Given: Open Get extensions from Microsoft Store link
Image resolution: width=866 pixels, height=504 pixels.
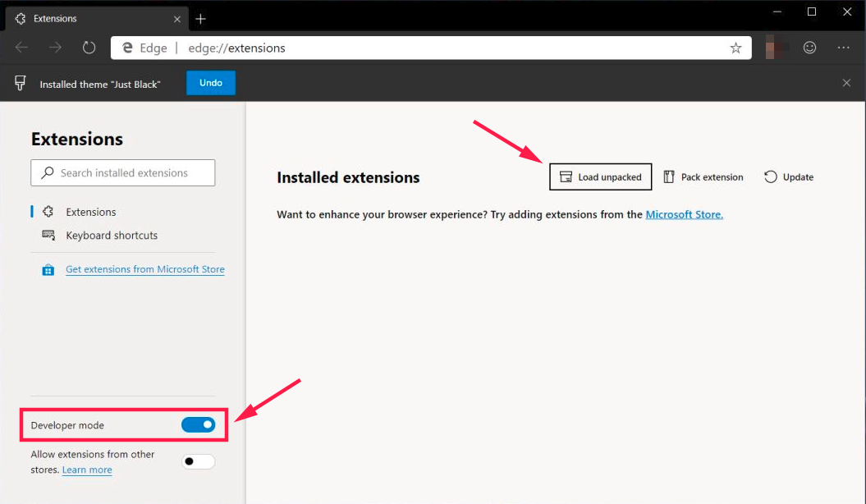Looking at the screenshot, I should (x=145, y=269).
